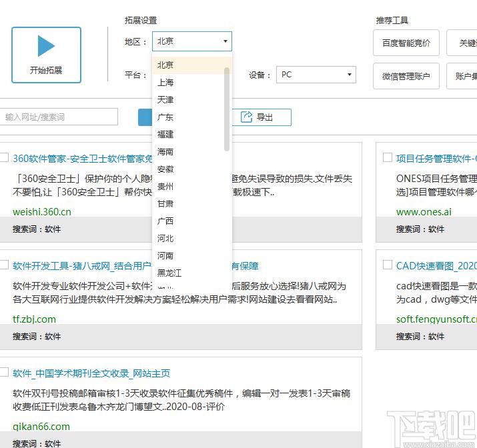
Task: Choose 甘肃 in the region list
Action: click(192, 203)
